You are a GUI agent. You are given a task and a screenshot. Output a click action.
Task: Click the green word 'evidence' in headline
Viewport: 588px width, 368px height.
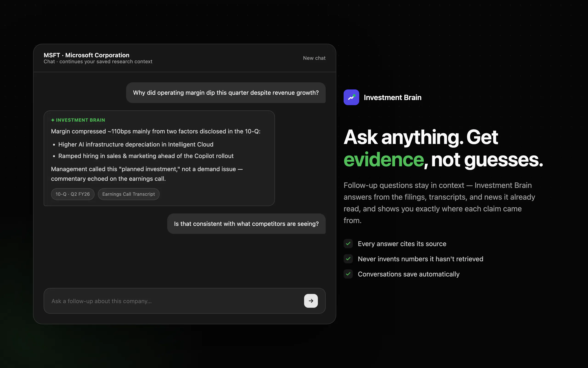(x=384, y=160)
